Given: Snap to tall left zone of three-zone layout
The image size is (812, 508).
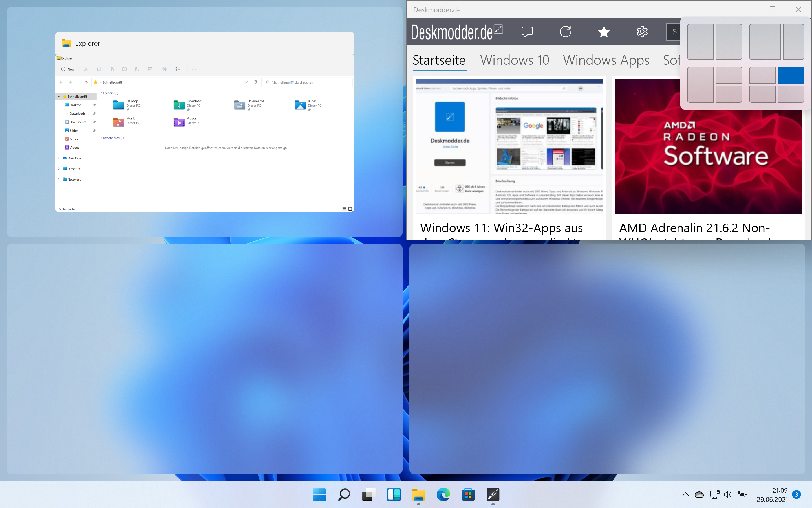Looking at the screenshot, I should tap(700, 84).
